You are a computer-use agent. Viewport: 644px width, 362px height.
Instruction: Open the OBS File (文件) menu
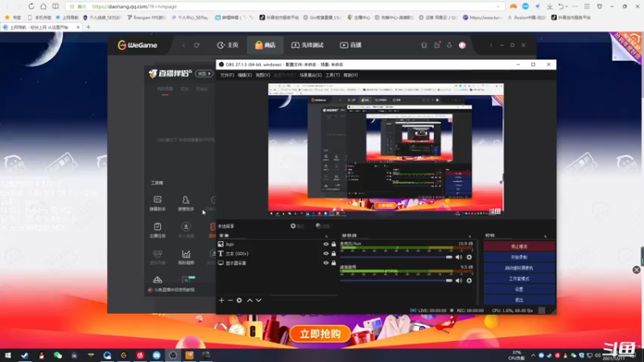227,75
